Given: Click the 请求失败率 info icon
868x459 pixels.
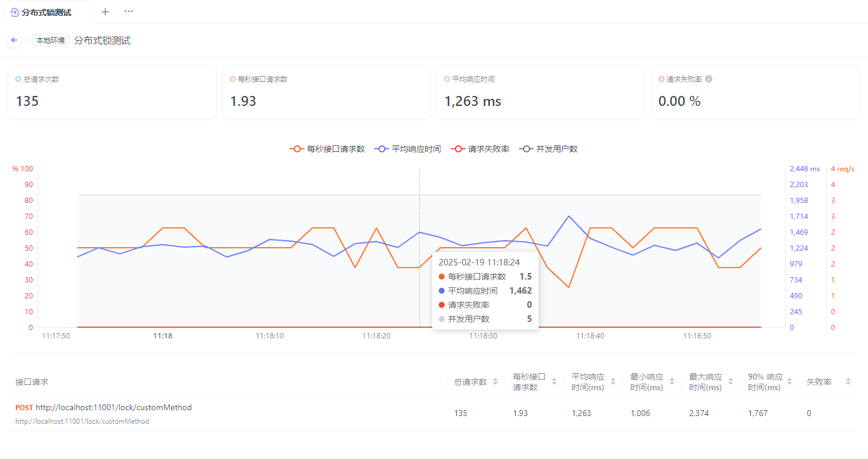Looking at the screenshot, I should [x=709, y=79].
